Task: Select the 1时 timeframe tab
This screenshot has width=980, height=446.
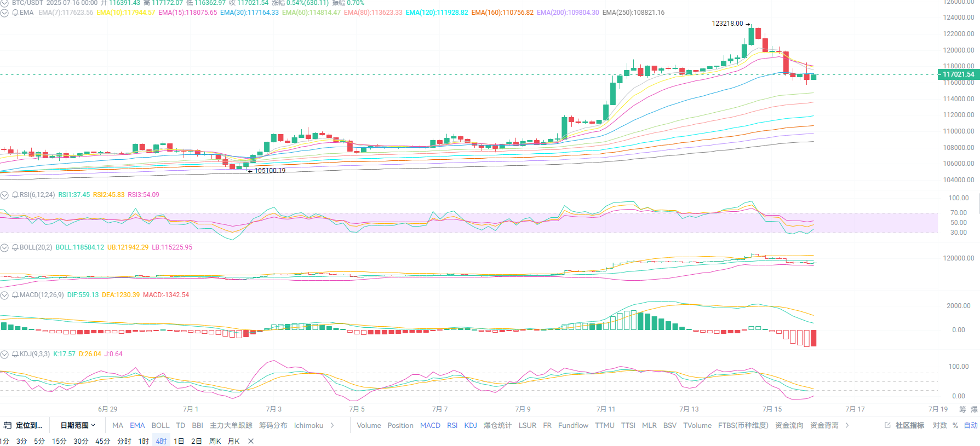Action: tap(144, 441)
